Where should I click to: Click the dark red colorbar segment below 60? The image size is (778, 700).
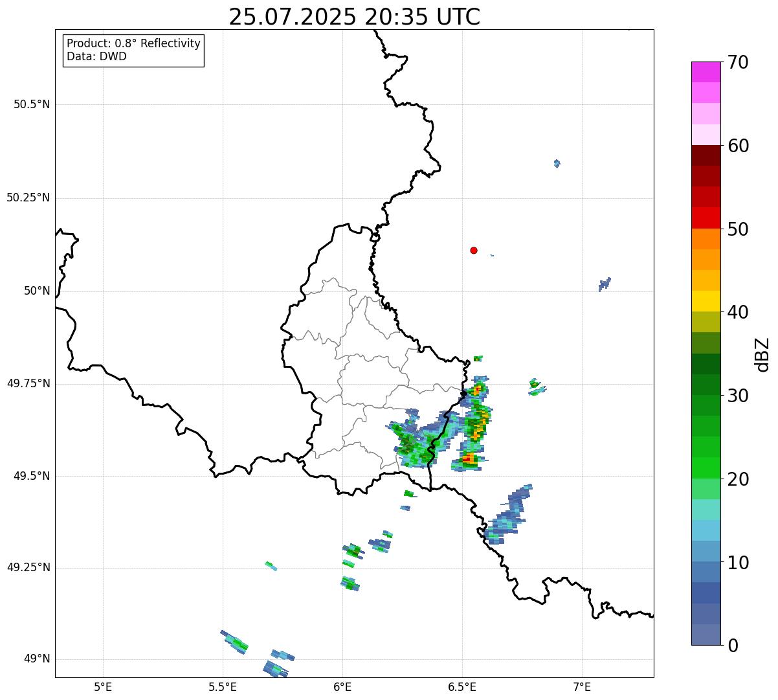(706, 155)
